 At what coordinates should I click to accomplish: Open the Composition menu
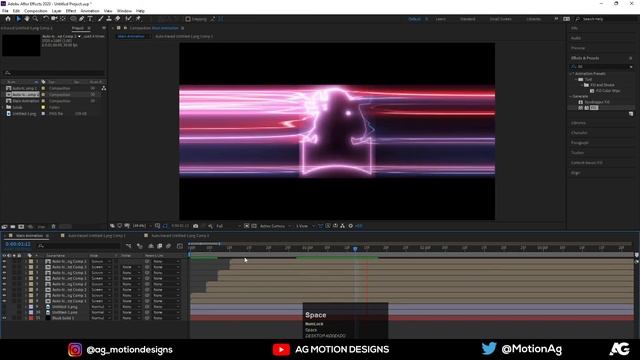[36, 11]
